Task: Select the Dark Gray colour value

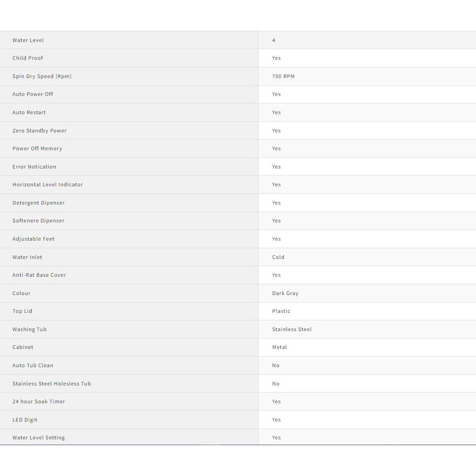Action: click(x=285, y=293)
